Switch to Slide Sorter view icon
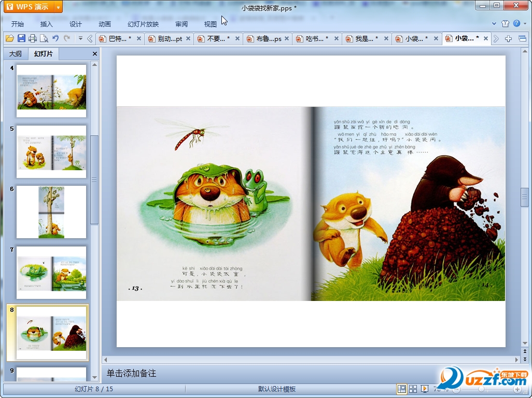532x398 pixels. [413, 389]
